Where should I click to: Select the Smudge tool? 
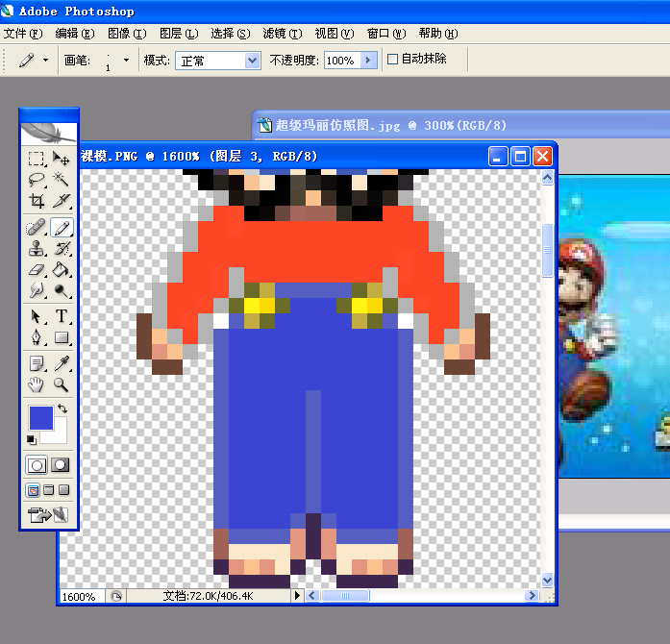(37, 290)
